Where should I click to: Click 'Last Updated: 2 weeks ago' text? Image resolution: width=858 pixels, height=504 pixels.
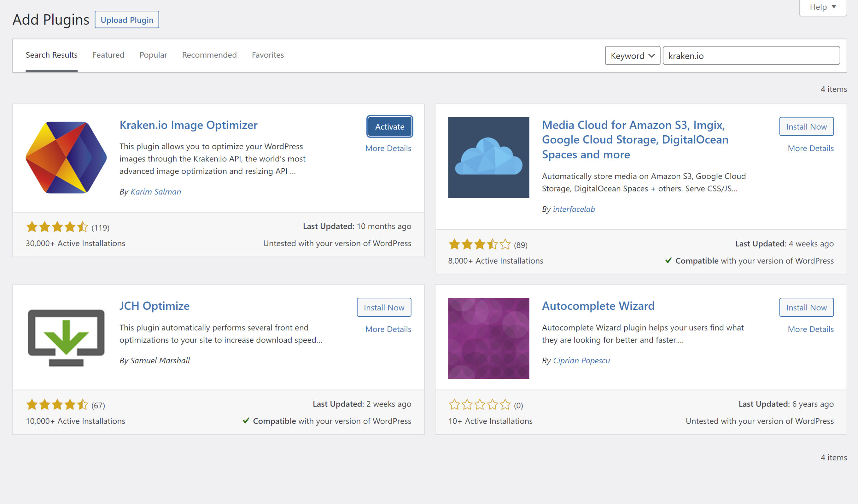362,404
